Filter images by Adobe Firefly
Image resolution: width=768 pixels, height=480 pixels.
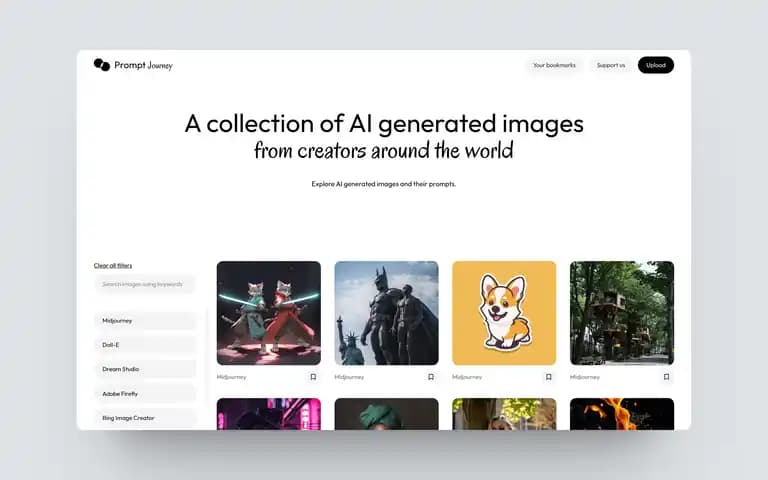click(145, 394)
